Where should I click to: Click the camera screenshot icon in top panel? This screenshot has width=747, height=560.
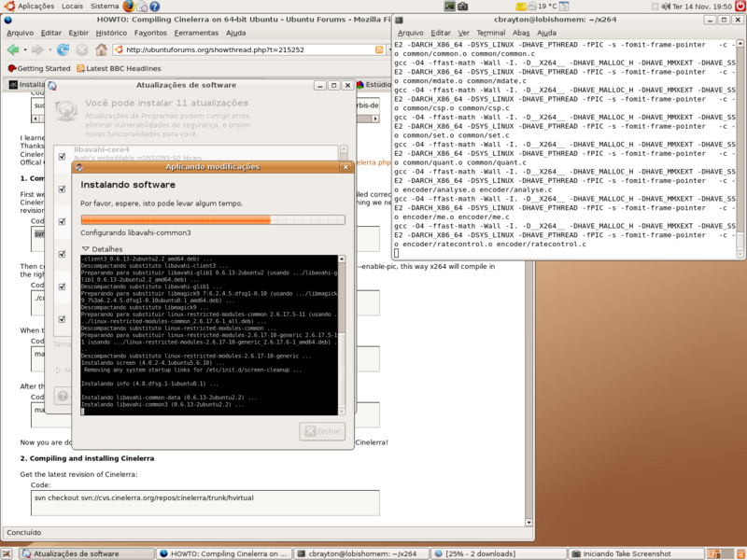point(462,7)
